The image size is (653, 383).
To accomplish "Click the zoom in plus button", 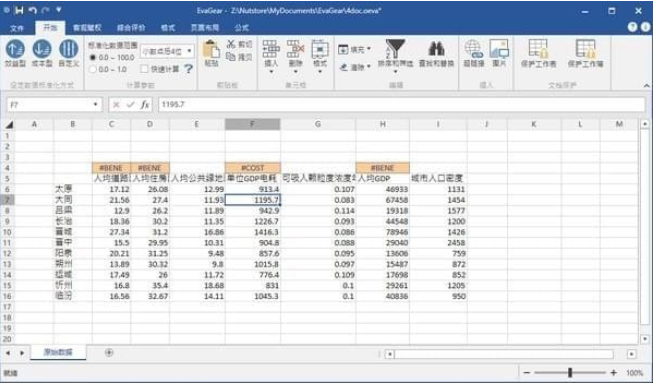I will [613, 373].
